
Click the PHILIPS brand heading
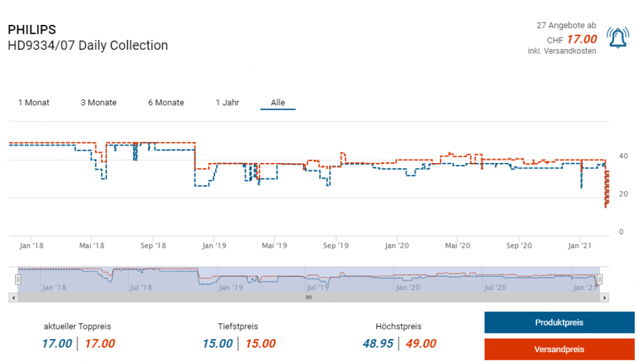tap(32, 30)
